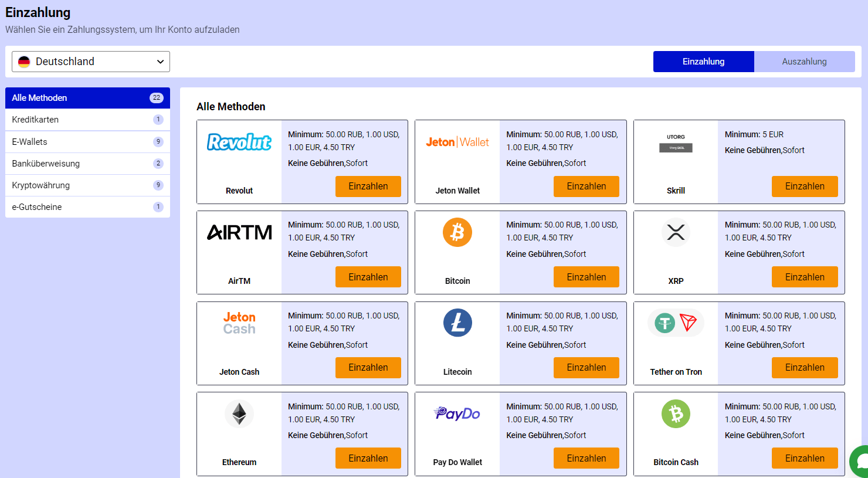Image resolution: width=868 pixels, height=478 pixels.
Task: Click Einzahlen for Jeton Cash
Action: (368, 368)
